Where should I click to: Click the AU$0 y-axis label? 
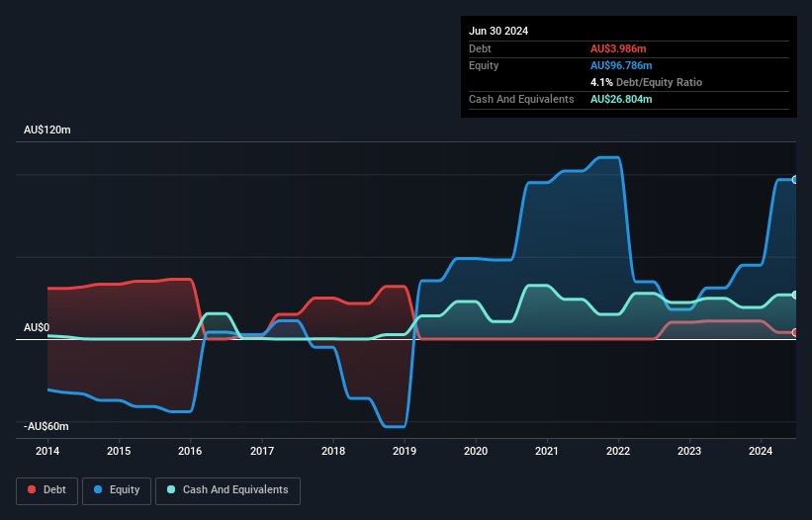tap(37, 327)
